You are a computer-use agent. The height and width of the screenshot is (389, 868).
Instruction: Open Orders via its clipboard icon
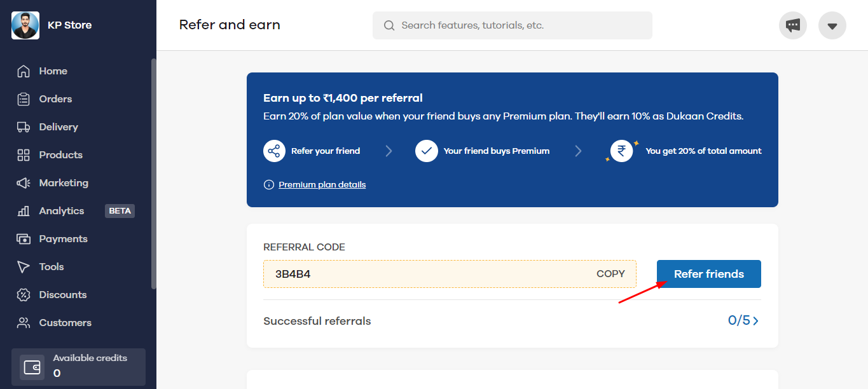click(24, 99)
